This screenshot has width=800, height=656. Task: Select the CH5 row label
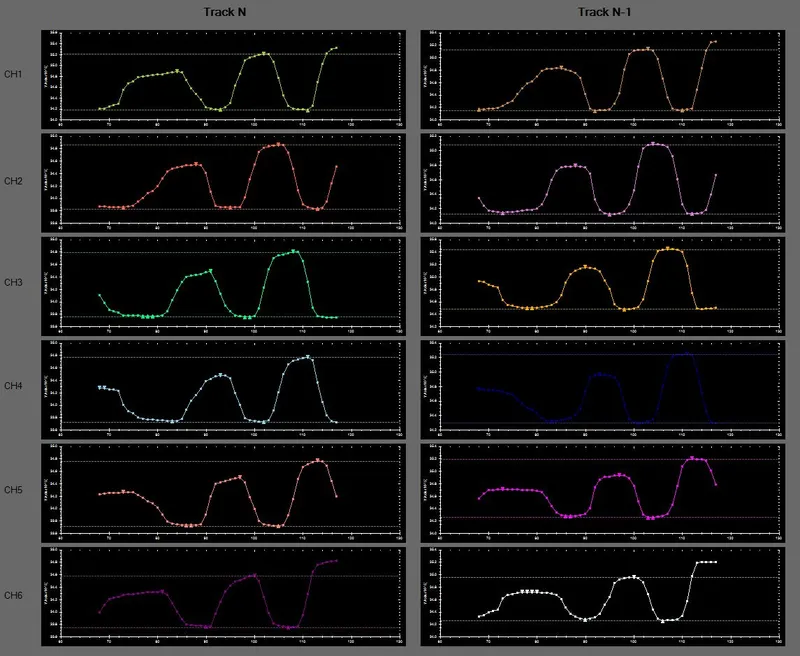[x=14, y=491]
